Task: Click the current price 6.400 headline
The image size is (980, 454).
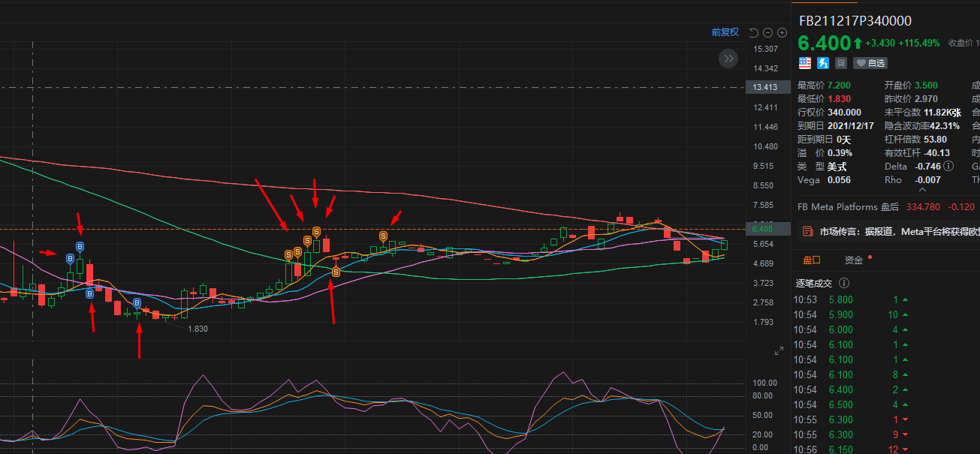Action: click(824, 44)
